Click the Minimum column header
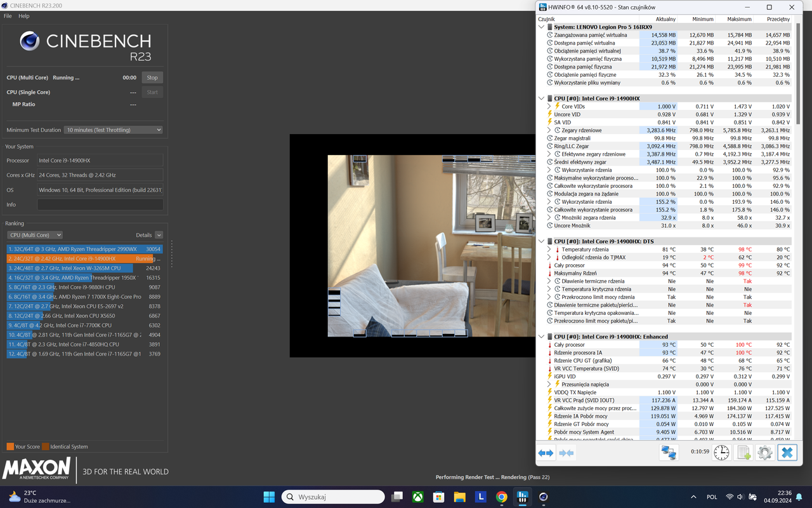Viewport: 812px width, 508px height. [x=703, y=19]
